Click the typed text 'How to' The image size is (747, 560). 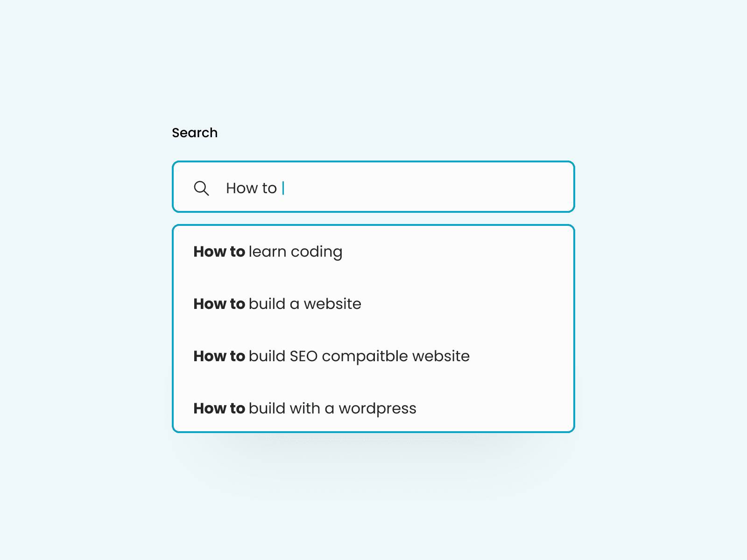(252, 188)
